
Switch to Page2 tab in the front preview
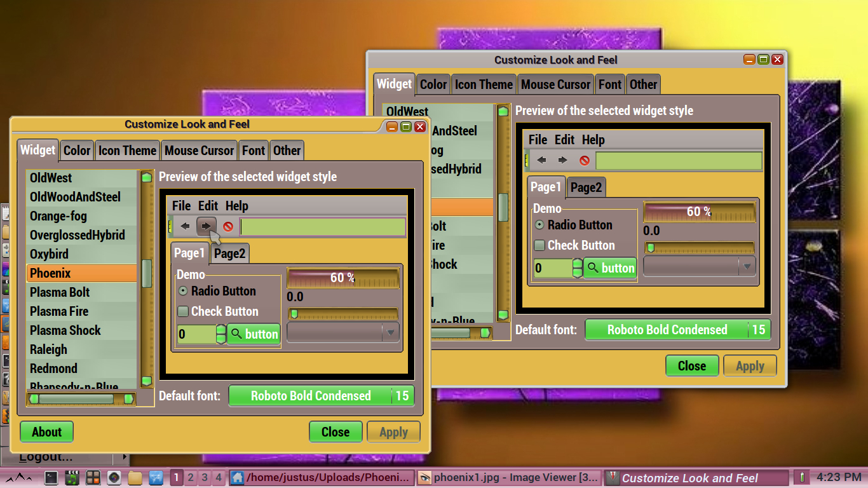click(x=229, y=254)
